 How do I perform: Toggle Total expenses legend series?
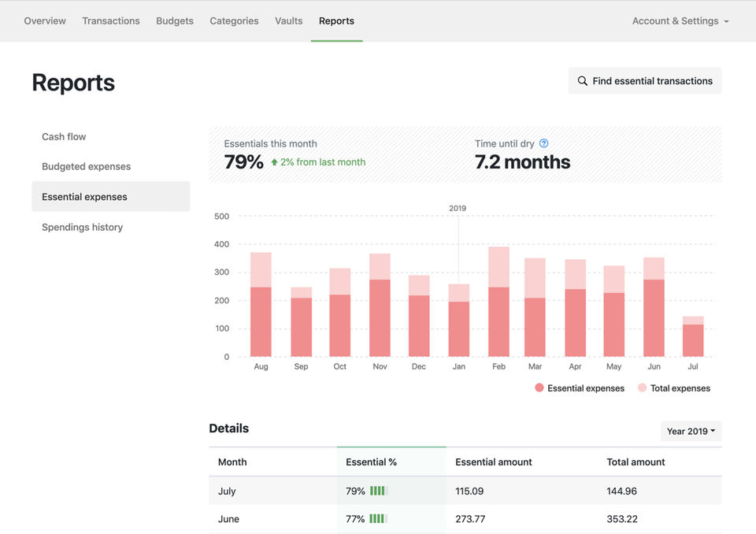point(674,388)
